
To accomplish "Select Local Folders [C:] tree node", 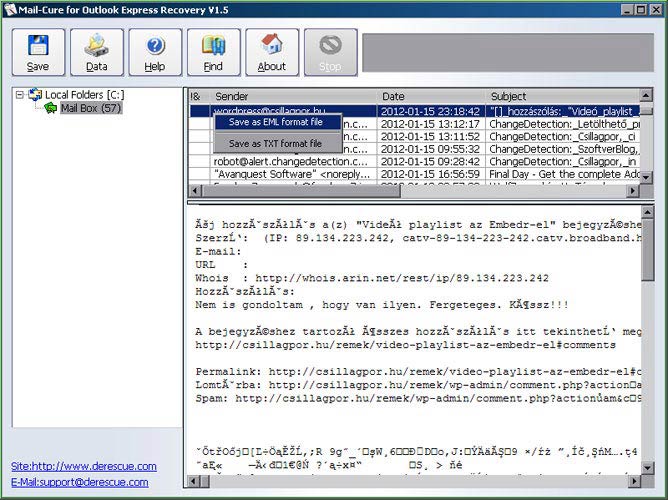I will [x=84, y=95].
